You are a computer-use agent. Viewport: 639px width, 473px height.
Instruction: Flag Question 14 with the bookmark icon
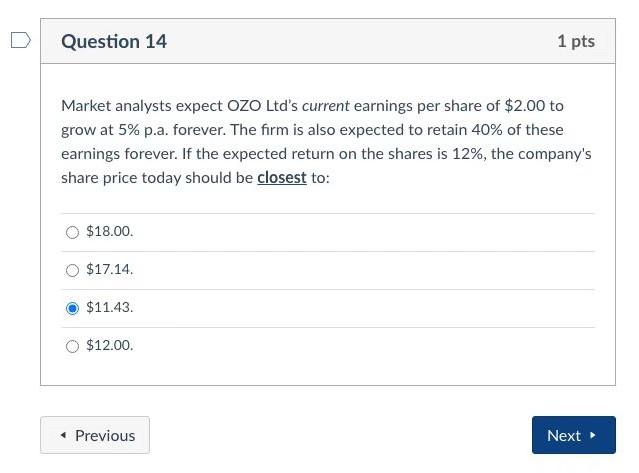[x=20, y=41]
